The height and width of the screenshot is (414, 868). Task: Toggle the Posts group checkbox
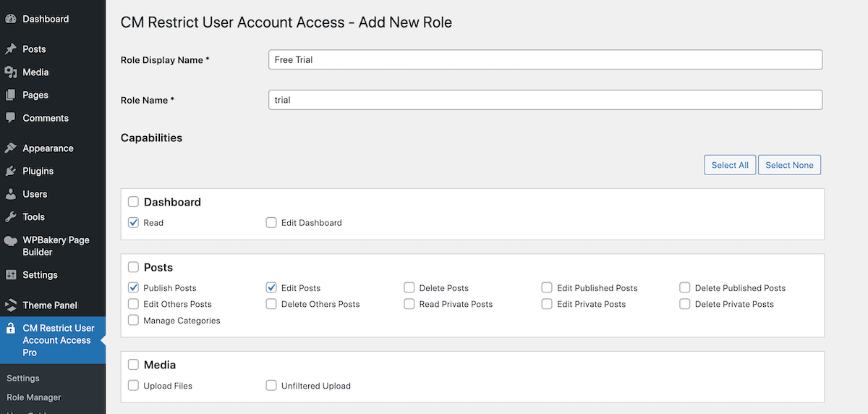tap(133, 267)
